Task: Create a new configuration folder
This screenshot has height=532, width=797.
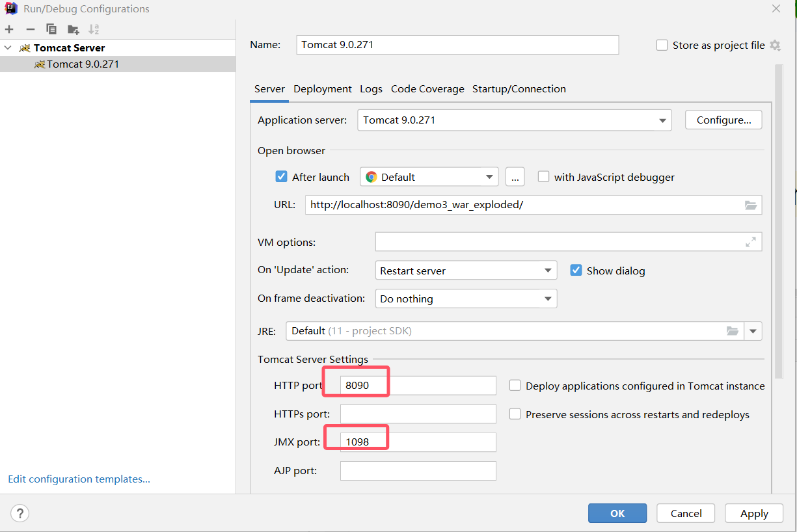Action: pos(73,29)
